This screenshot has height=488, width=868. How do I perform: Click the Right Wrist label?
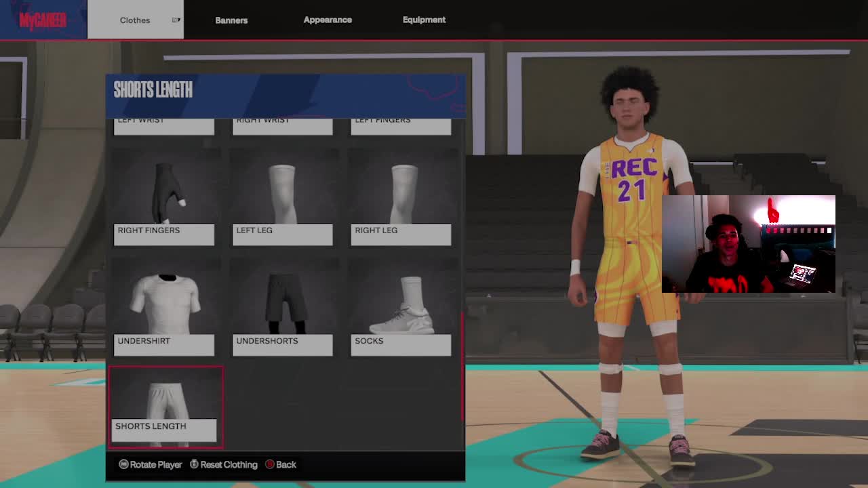pyautogui.click(x=282, y=126)
